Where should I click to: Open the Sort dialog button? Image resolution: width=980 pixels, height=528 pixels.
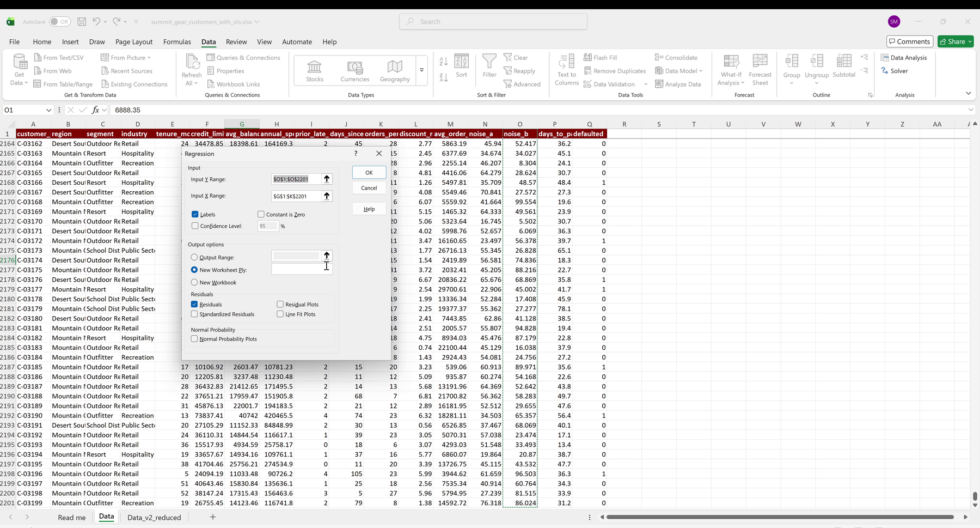461,66
